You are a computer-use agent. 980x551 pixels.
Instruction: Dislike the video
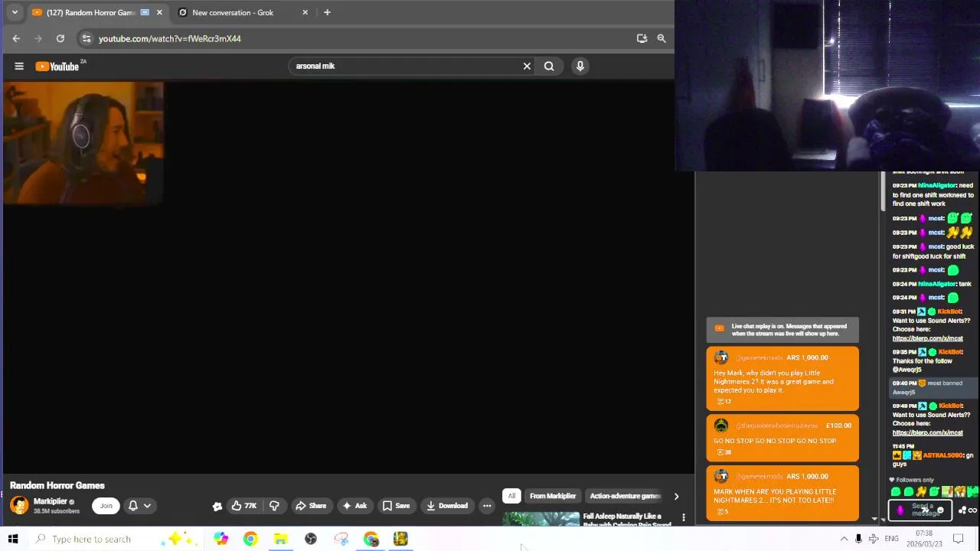tap(274, 506)
